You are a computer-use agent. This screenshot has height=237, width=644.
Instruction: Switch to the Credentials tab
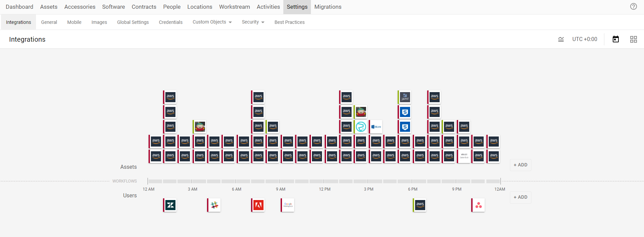pyautogui.click(x=170, y=22)
